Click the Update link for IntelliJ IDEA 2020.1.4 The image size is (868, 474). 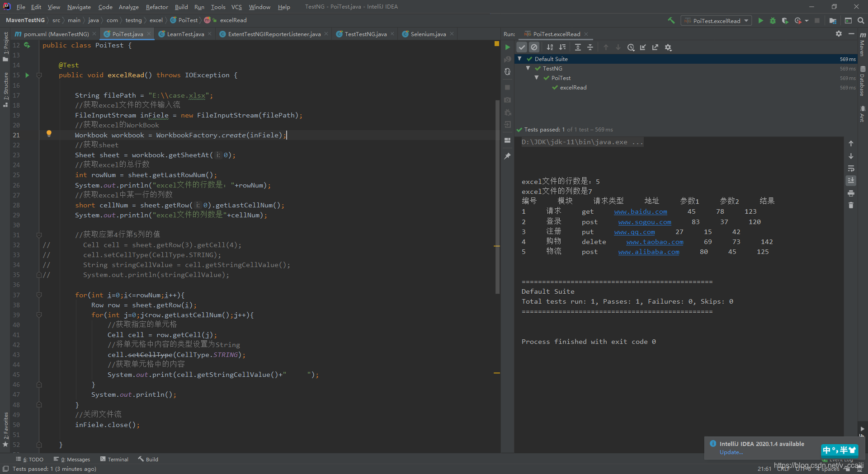[x=731, y=452]
